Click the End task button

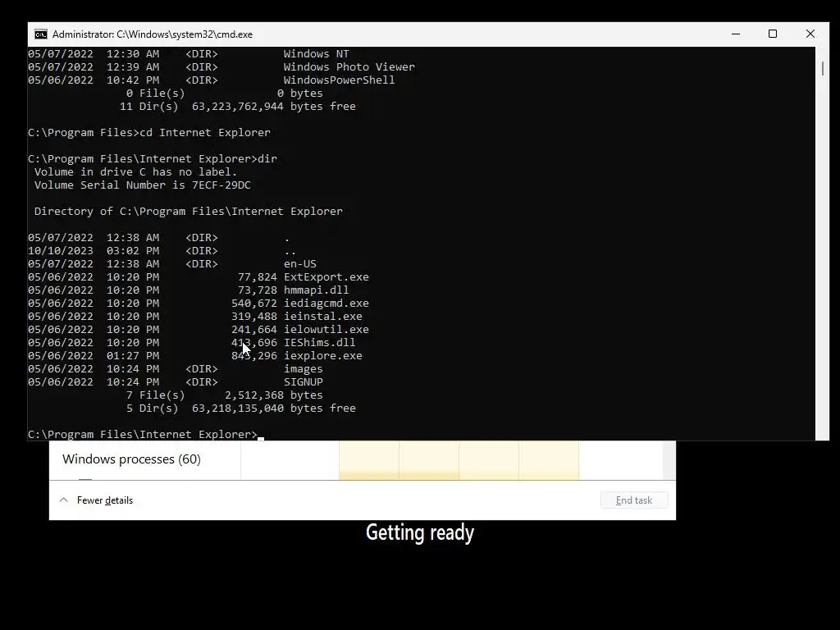(634, 500)
